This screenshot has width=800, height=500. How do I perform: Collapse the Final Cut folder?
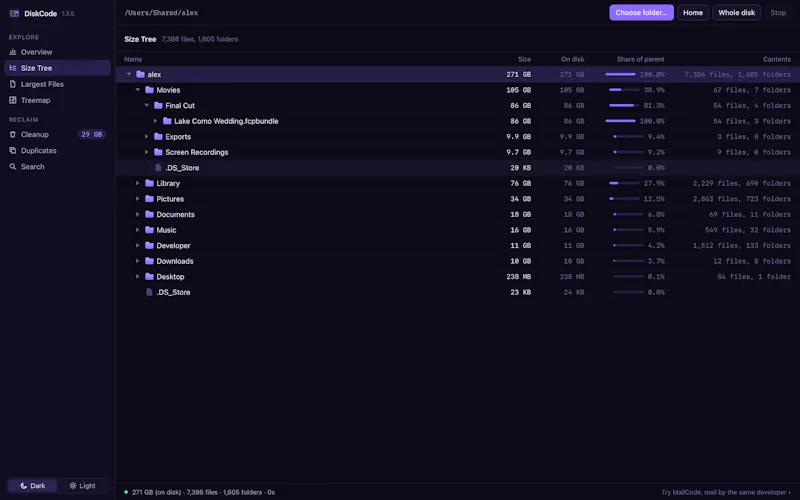(x=146, y=106)
